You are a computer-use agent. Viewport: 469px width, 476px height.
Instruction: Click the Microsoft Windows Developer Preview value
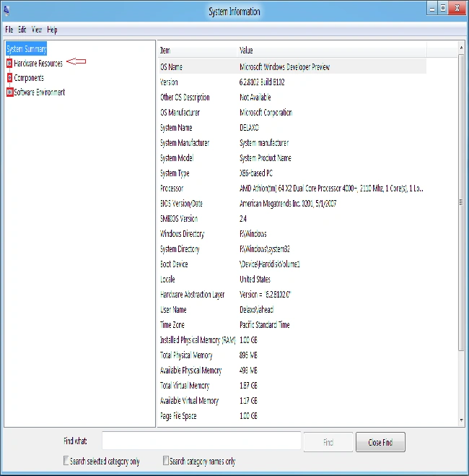pos(285,66)
